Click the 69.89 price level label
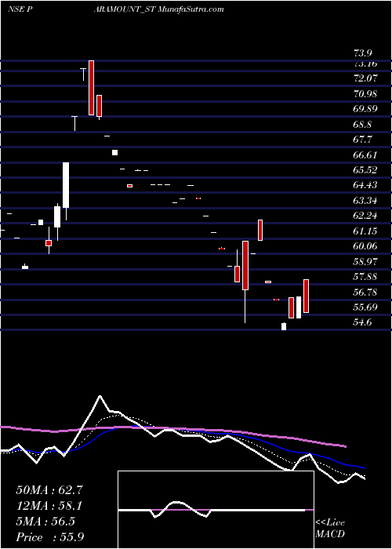 pyautogui.click(x=366, y=108)
